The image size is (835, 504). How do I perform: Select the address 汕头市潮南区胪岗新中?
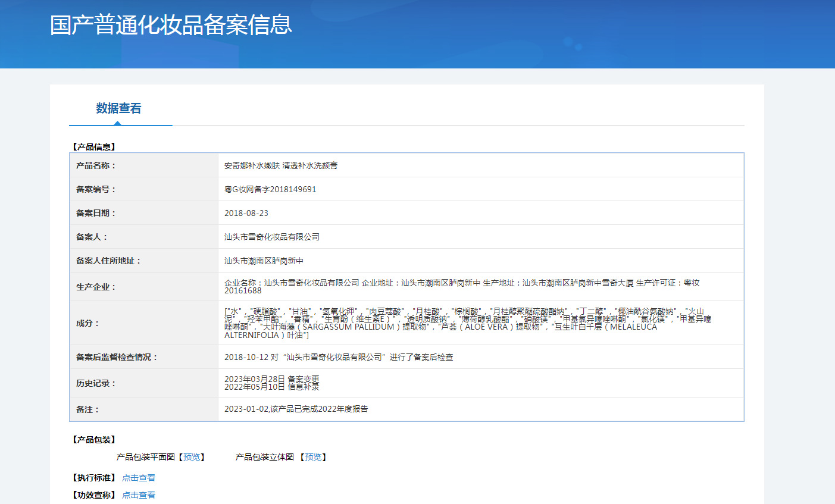264,261
